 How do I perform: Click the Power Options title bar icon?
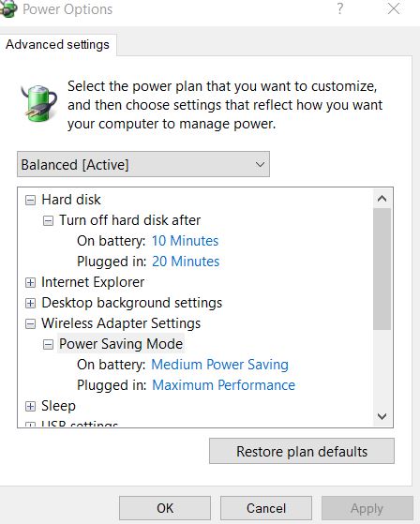click(8, 8)
